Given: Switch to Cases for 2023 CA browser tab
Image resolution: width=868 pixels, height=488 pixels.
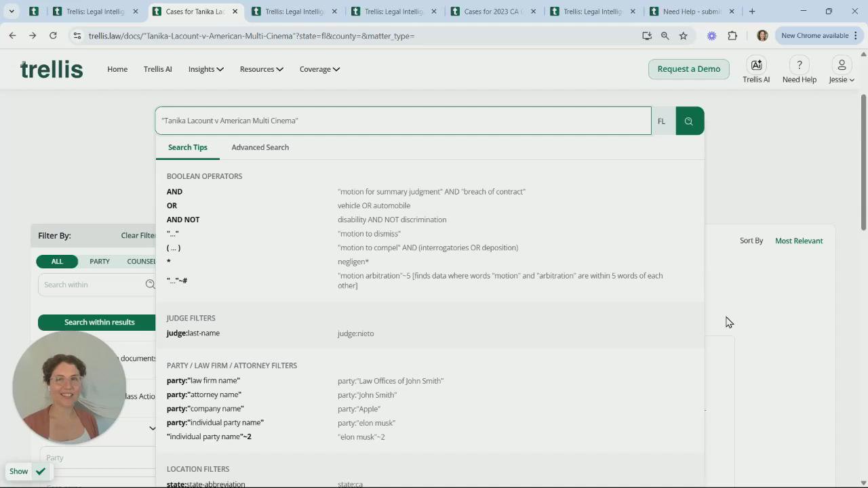Looking at the screenshot, I should coord(494,12).
